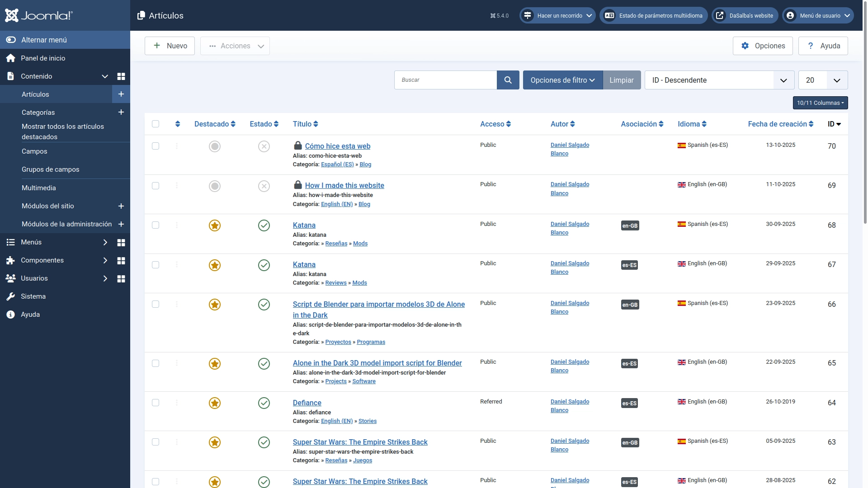The width and height of the screenshot is (868, 488).
Task: Toggle the Alternar menú sidebar switch
Action: click(x=11, y=40)
